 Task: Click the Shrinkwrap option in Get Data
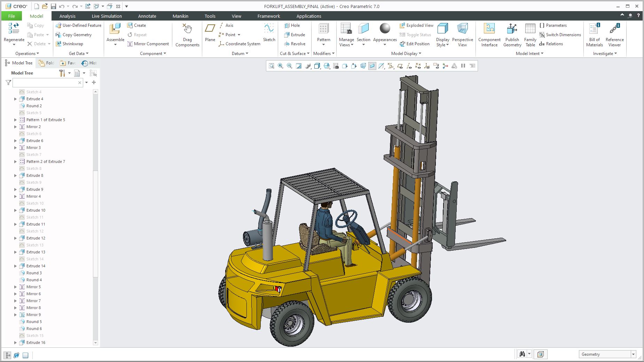pyautogui.click(x=70, y=44)
